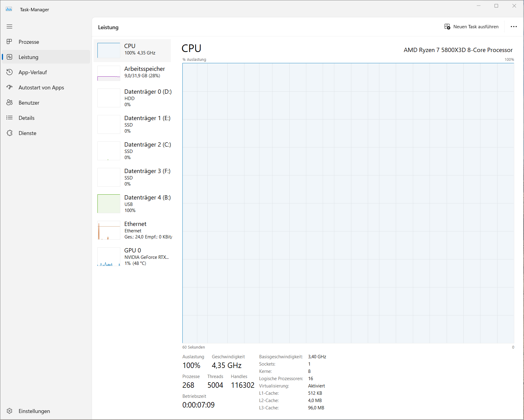This screenshot has width=524, height=420.
Task: Maximize the Task-Manager window
Action: tap(496, 6)
